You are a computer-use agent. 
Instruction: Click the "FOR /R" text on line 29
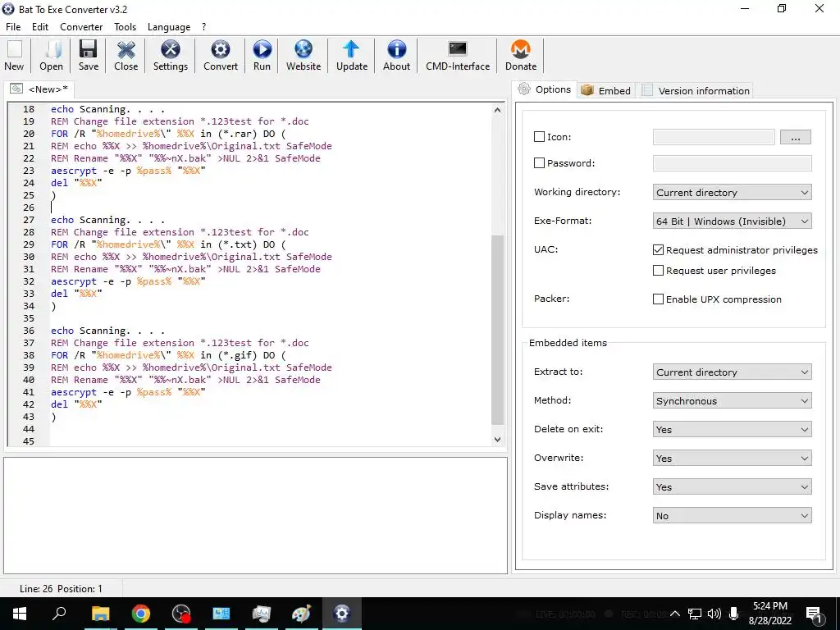tap(68, 244)
